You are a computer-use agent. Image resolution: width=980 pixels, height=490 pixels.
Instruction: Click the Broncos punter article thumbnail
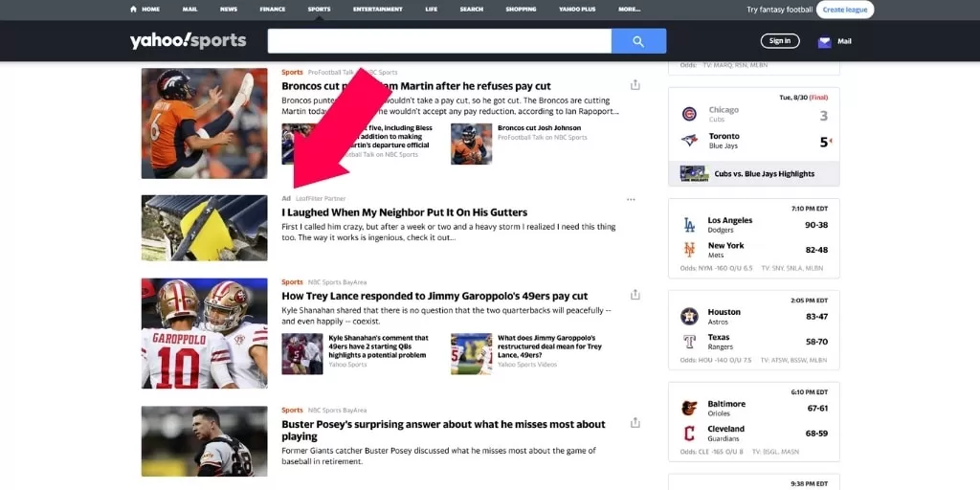[x=205, y=123]
